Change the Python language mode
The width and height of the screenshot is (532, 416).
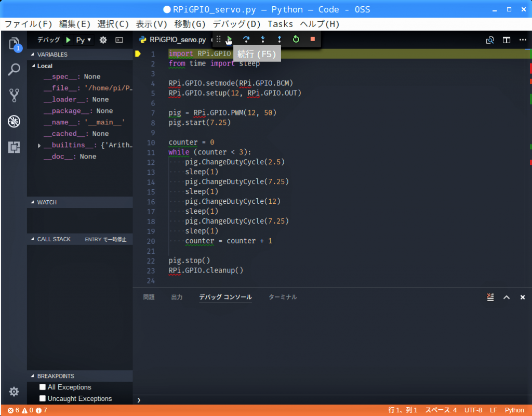click(514, 410)
